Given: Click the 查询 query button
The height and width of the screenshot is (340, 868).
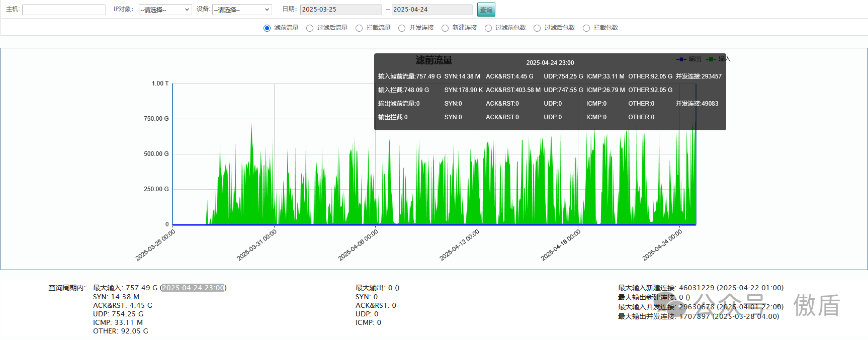Looking at the screenshot, I should [486, 10].
